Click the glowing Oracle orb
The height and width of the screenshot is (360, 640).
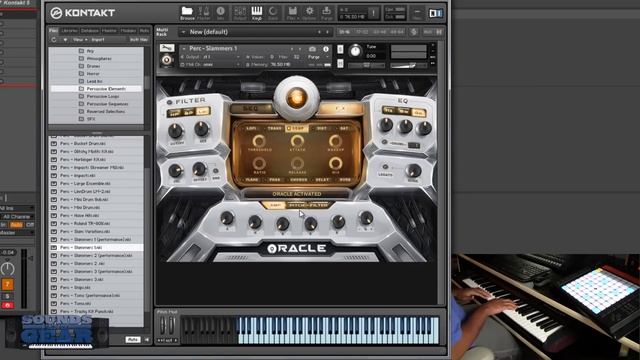pos(297,98)
